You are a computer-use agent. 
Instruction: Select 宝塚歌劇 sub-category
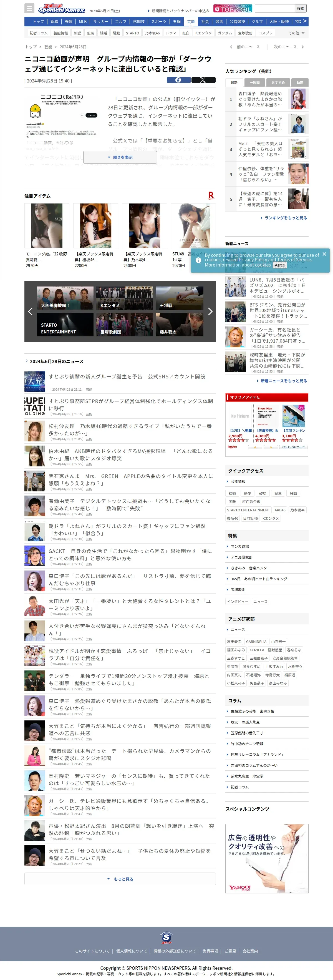(245, 33)
